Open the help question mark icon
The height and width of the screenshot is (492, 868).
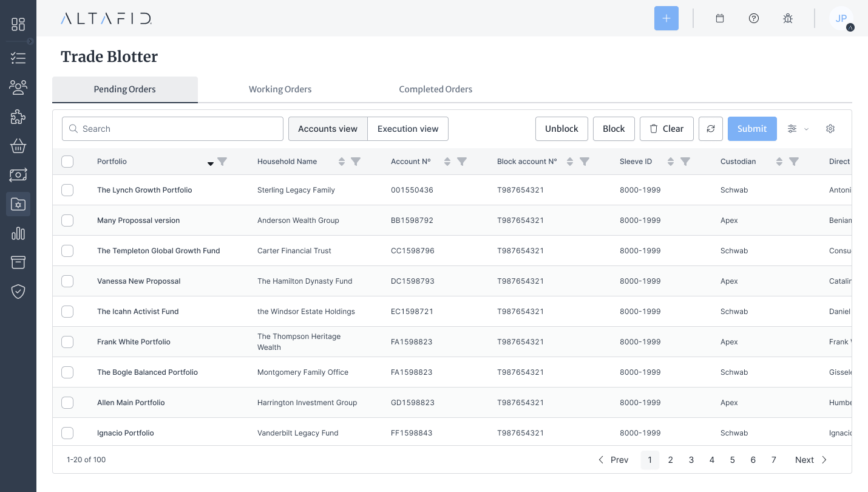754,18
